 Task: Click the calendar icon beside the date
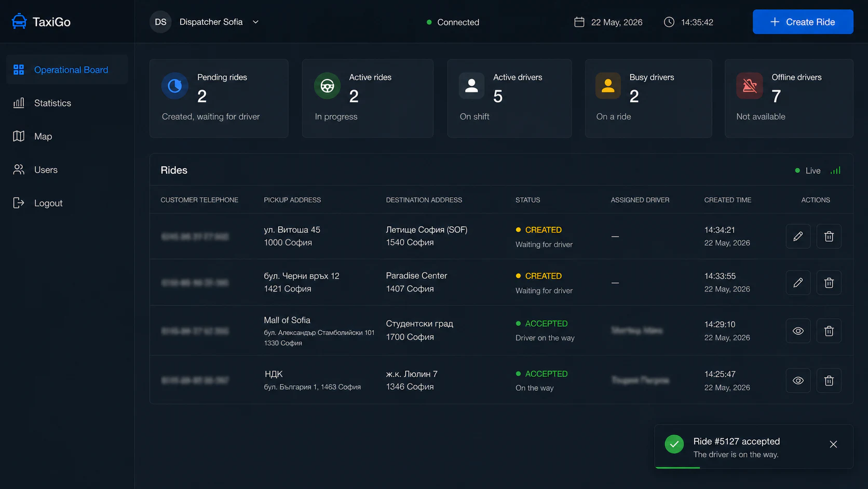(579, 22)
